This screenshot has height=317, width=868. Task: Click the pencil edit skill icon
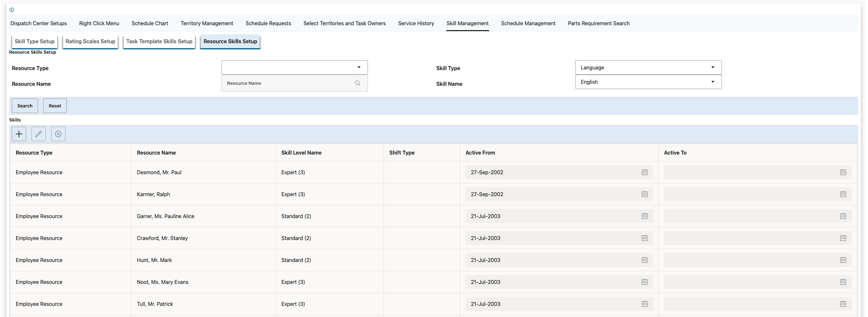[38, 134]
